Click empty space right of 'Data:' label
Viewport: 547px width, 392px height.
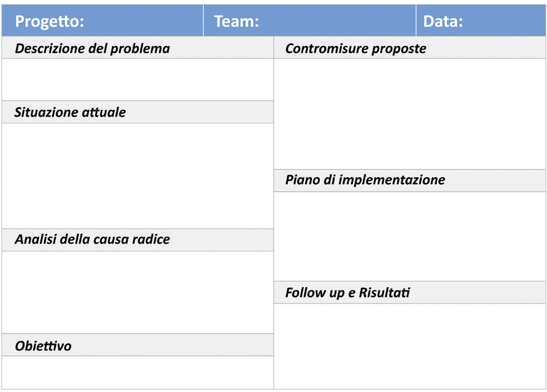(503, 22)
